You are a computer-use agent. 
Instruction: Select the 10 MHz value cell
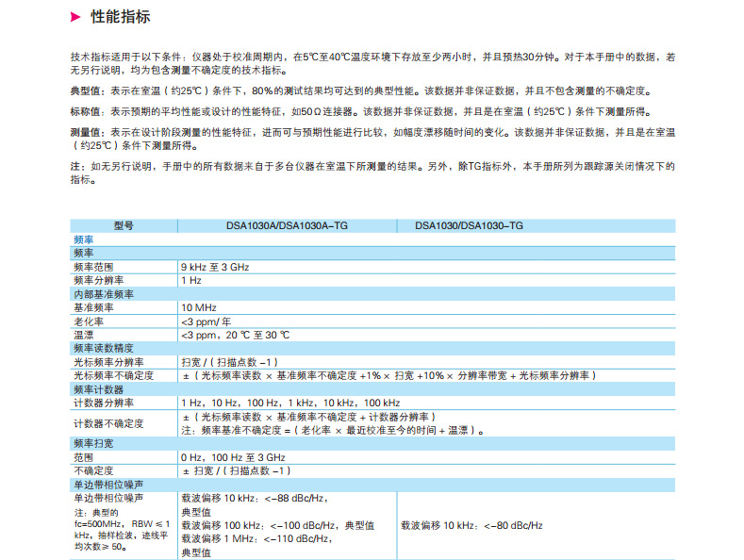pyautogui.click(x=199, y=307)
